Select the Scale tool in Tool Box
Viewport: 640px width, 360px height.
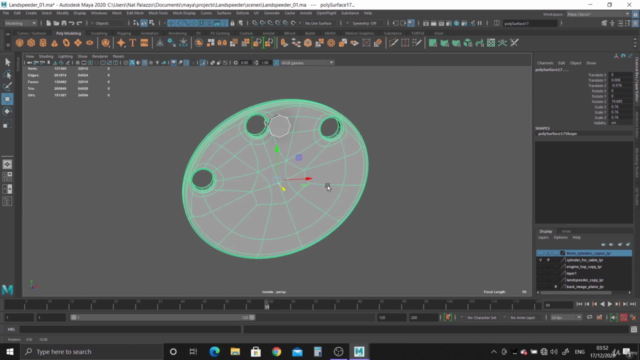pyautogui.click(x=7, y=124)
